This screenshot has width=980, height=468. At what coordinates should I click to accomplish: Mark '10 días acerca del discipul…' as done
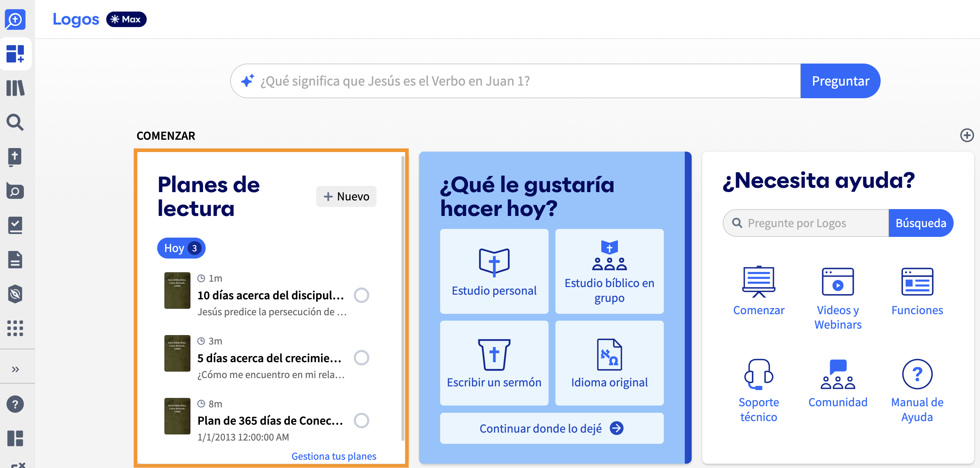pyautogui.click(x=361, y=295)
